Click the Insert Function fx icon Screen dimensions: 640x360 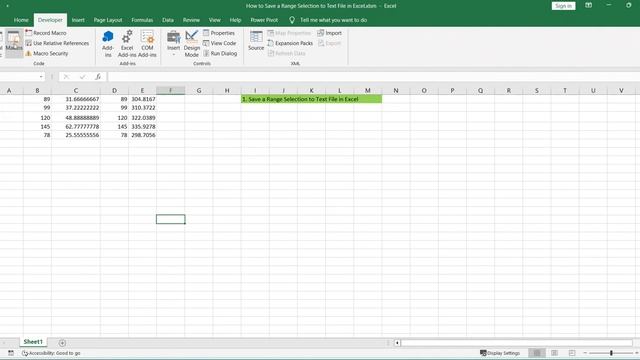98,77
